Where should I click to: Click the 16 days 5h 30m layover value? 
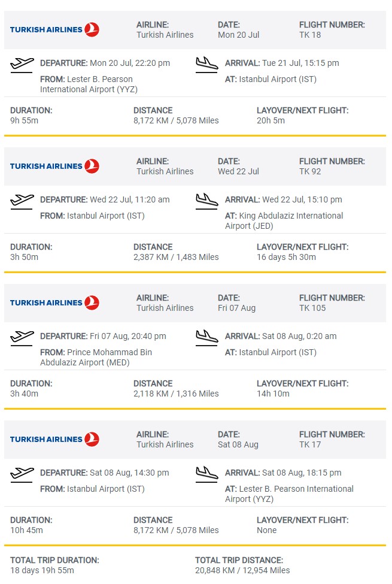pos(286,257)
